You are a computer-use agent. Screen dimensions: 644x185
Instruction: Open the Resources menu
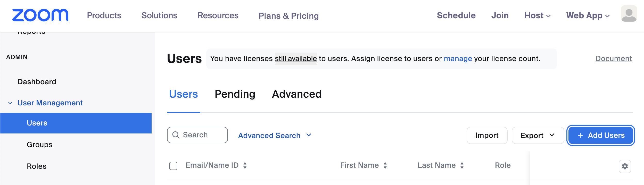(x=218, y=15)
